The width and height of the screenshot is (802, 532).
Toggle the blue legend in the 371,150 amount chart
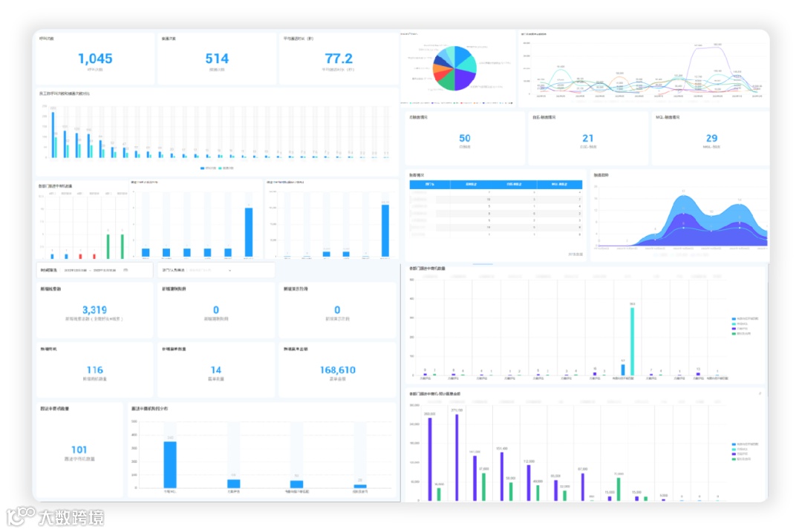tap(734, 444)
